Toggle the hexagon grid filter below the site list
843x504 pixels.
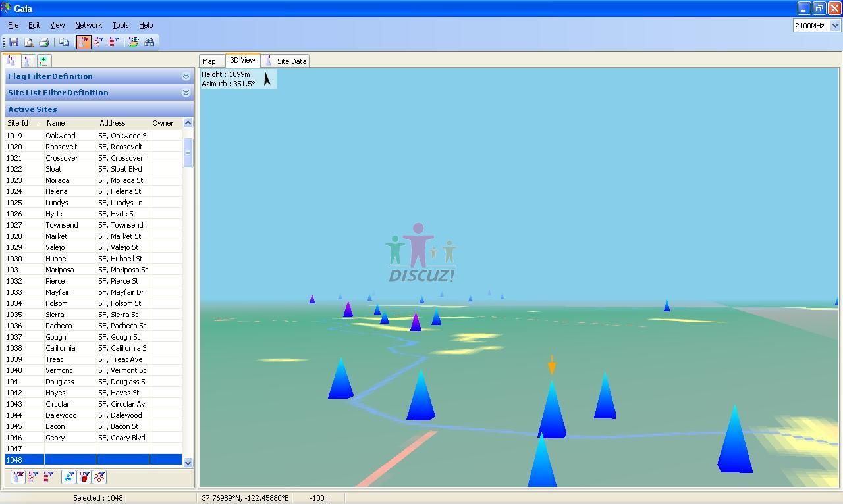(99, 477)
